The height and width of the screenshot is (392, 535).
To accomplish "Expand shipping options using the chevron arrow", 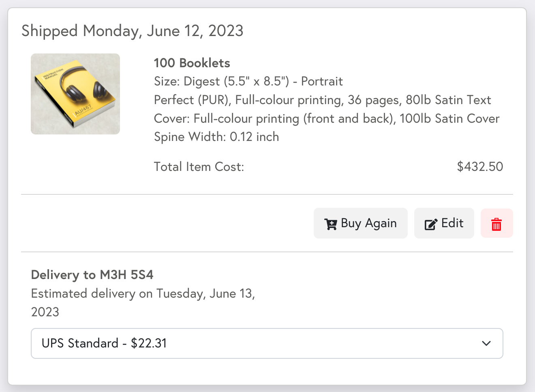I will point(486,343).
